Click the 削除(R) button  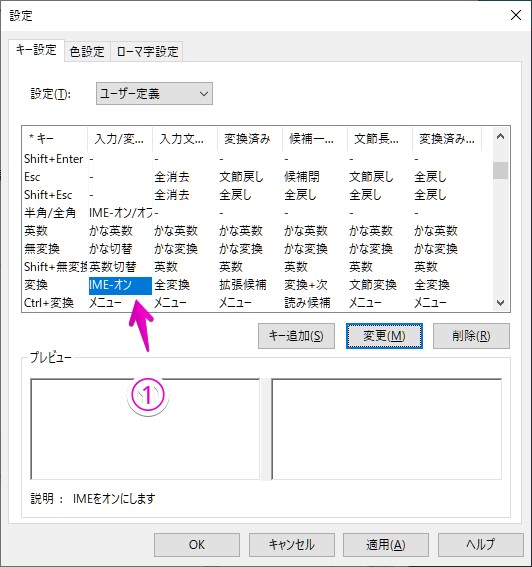[471, 336]
